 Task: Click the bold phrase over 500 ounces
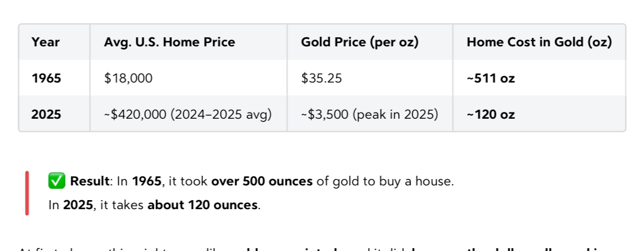pyautogui.click(x=261, y=181)
